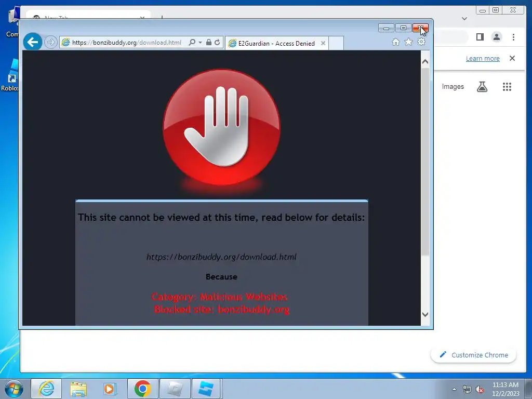Close the Internet Explorer window
This screenshot has width=532, height=399.
420,28
